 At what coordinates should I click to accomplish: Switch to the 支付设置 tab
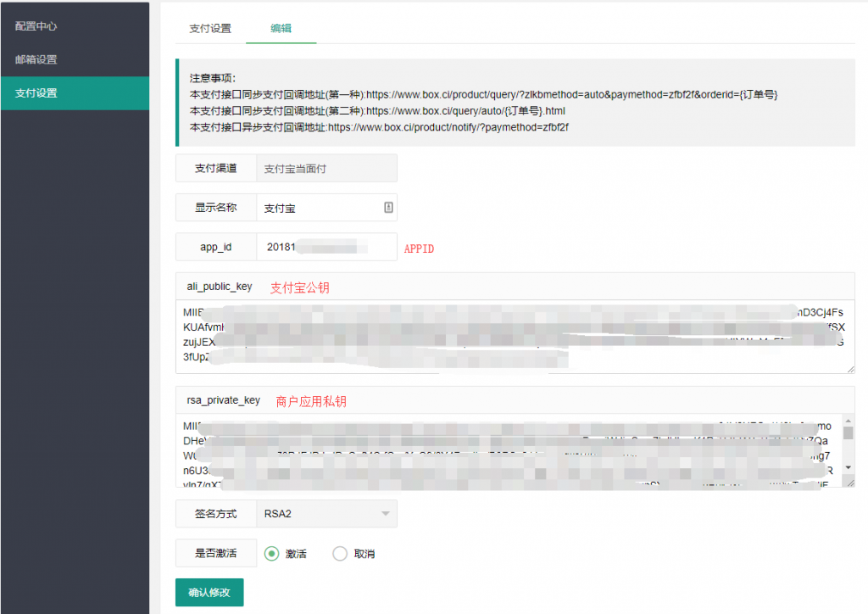[210, 28]
